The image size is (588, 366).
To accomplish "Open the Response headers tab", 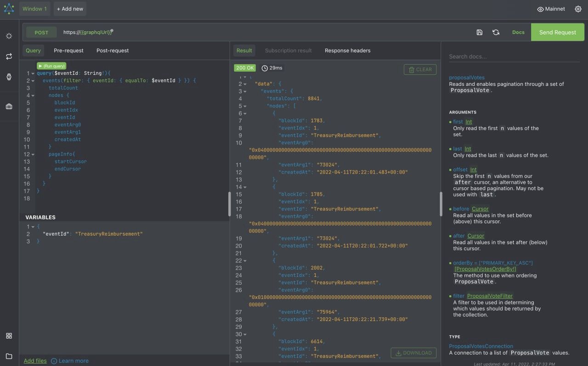I will click(x=347, y=51).
